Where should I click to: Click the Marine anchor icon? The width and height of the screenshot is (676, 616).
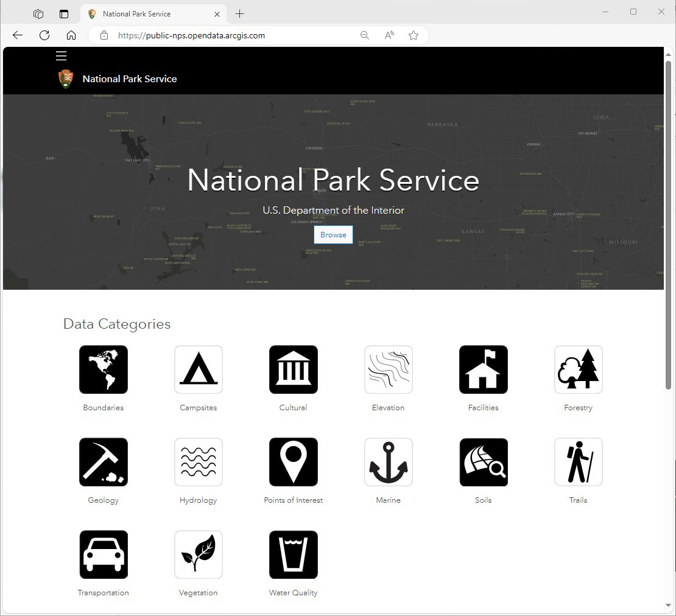coord(388,462)
